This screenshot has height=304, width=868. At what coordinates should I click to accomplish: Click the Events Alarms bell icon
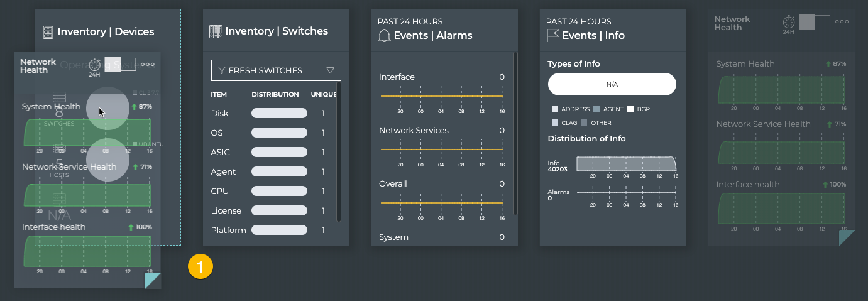[x=384, y=35]
